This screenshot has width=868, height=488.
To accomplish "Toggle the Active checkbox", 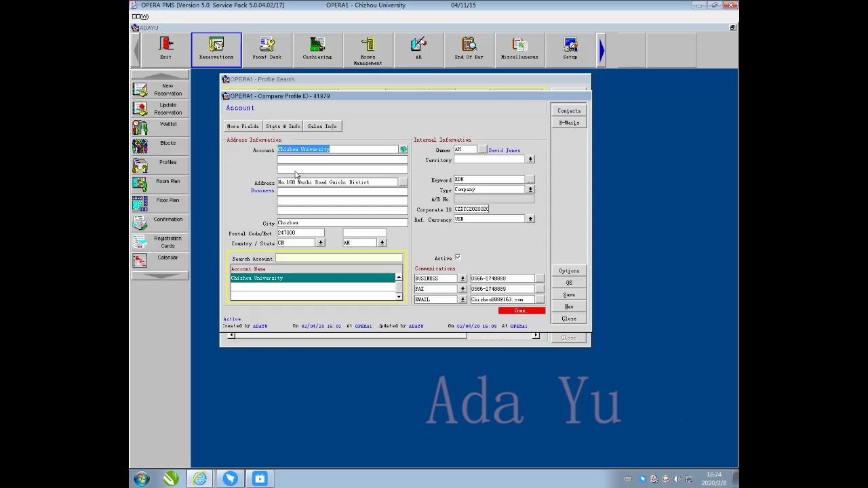I will (x=458, y=258).
